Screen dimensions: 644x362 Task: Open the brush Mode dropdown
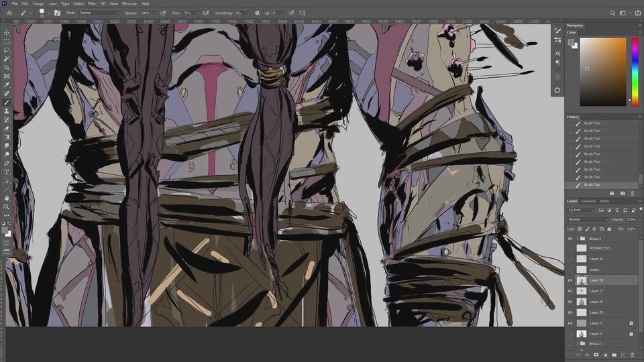tap(99, 13)
